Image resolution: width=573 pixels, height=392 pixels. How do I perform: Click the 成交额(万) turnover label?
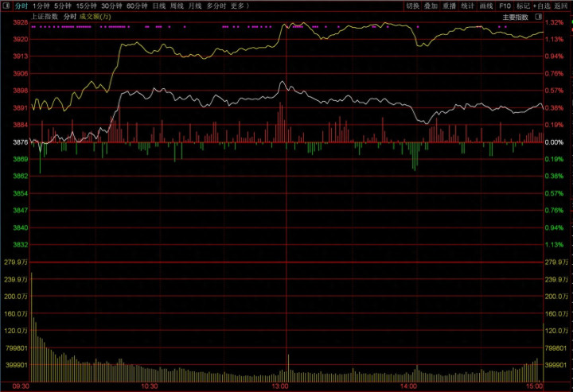95,17
